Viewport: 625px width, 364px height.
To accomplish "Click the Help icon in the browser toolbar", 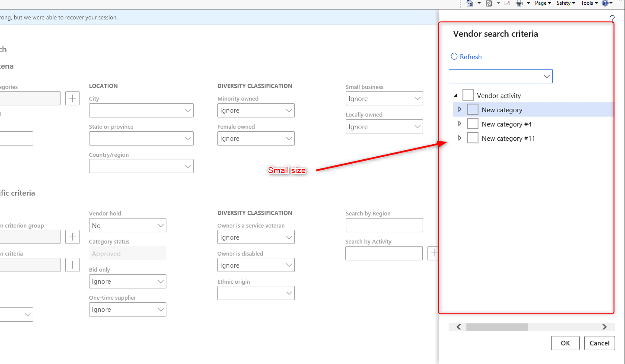I will [606, 3].
